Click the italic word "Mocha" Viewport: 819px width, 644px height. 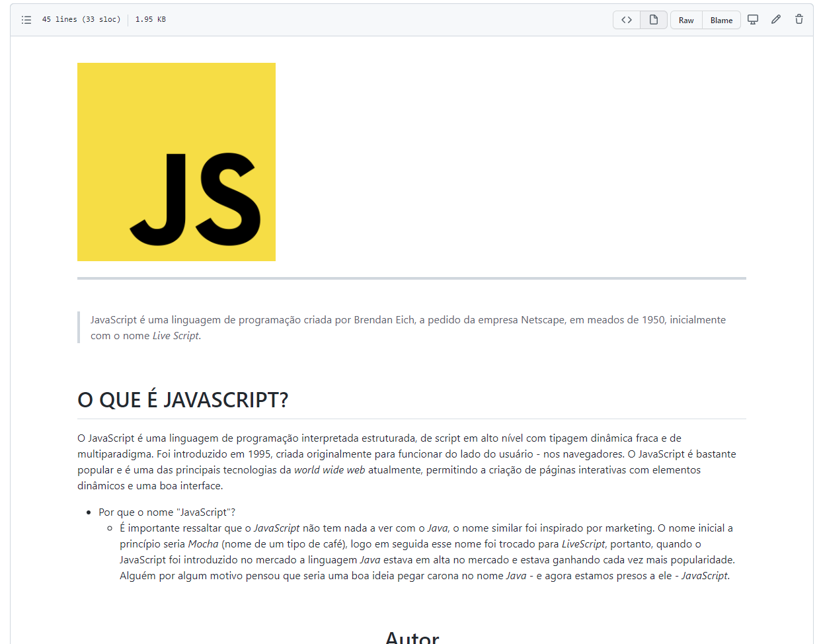pos(203,544)
